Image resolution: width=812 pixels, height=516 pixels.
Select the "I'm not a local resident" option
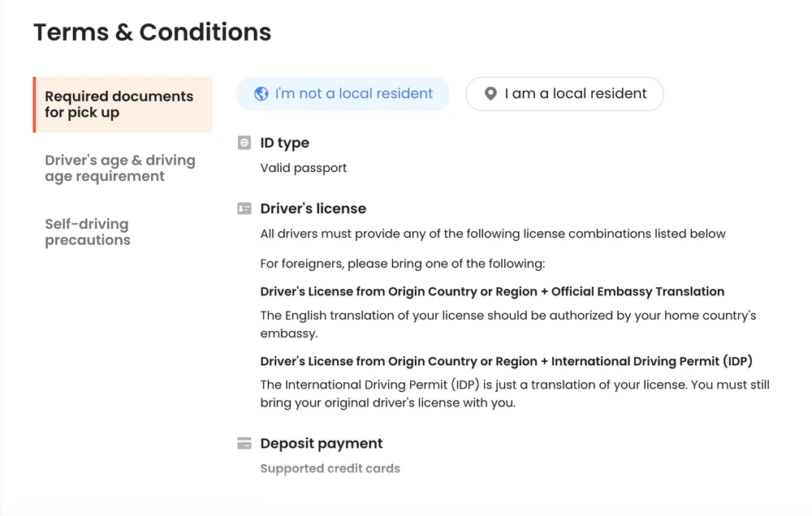tap(343, 93)
